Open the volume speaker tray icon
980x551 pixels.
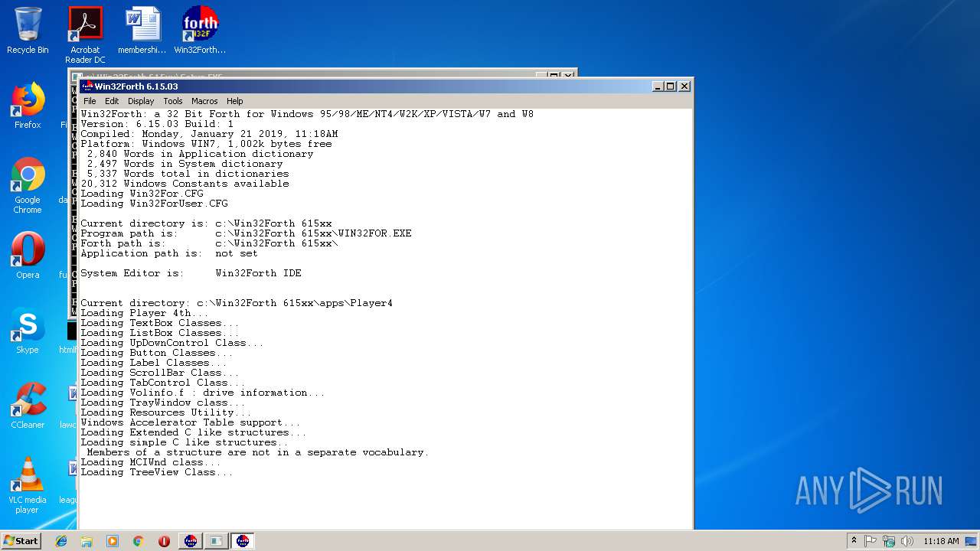tap(906, 541)
